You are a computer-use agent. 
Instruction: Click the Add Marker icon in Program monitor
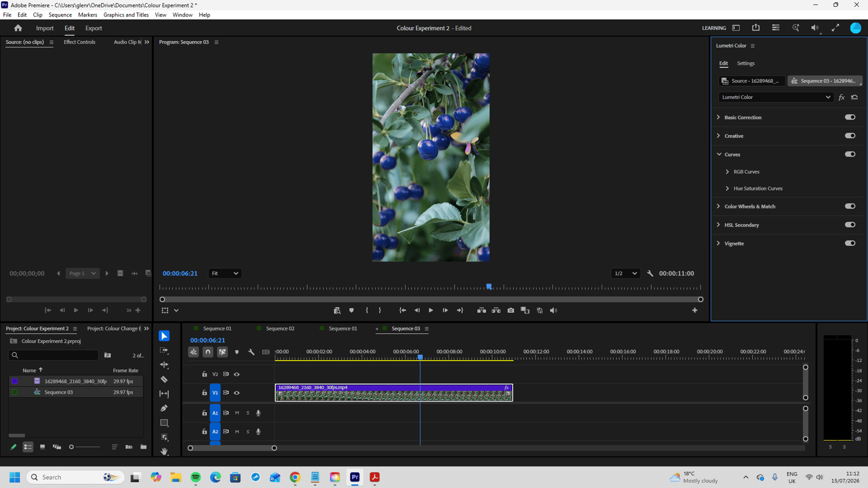click(x=351, y=310)
